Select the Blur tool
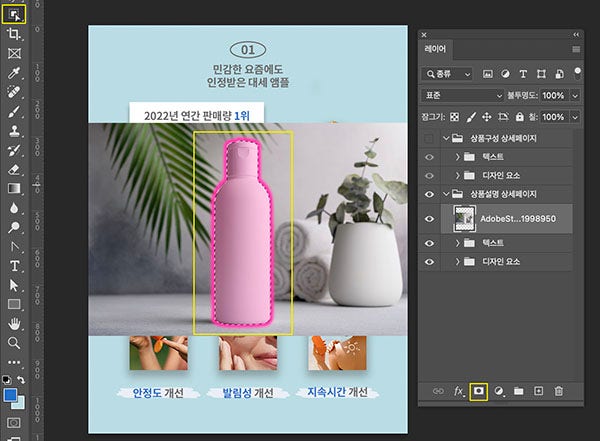 click(14, 208)
